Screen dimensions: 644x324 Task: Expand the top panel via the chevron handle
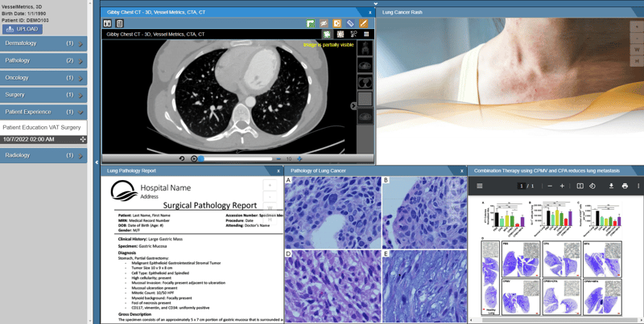click(375, 3)
